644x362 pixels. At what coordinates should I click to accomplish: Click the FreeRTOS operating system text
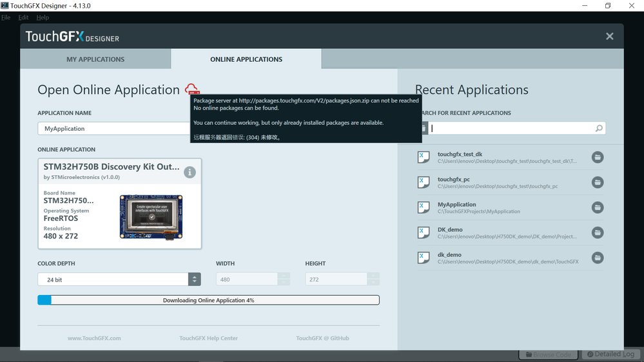tap(61, 218)
